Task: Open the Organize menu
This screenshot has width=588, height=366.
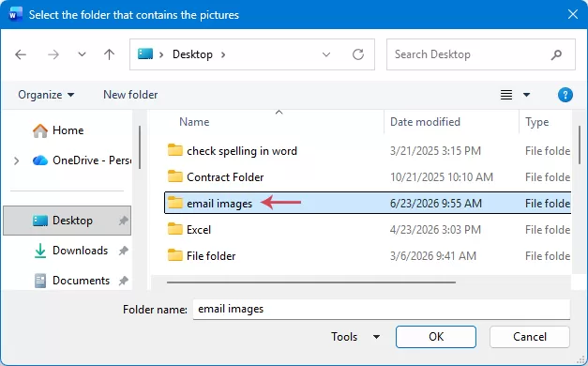Action: [46, 95]
